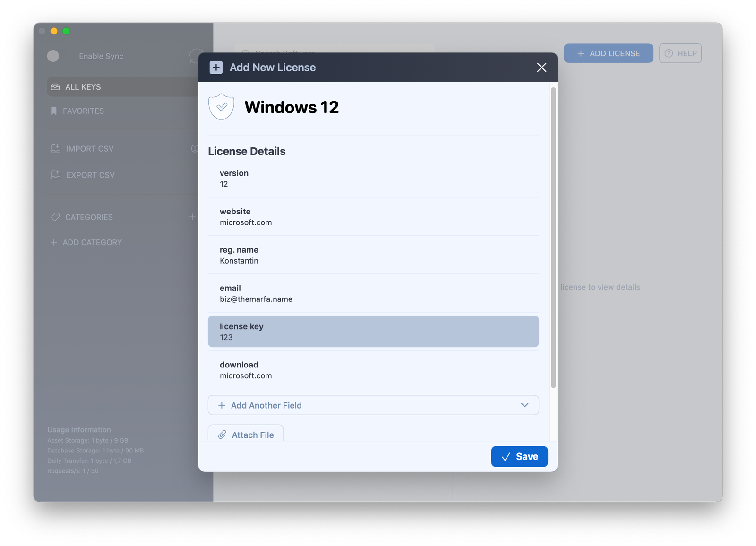Edit the version field showing 12
Image resolution: width=756 pixels, height=546 pixels.
[x=373, y=179]
